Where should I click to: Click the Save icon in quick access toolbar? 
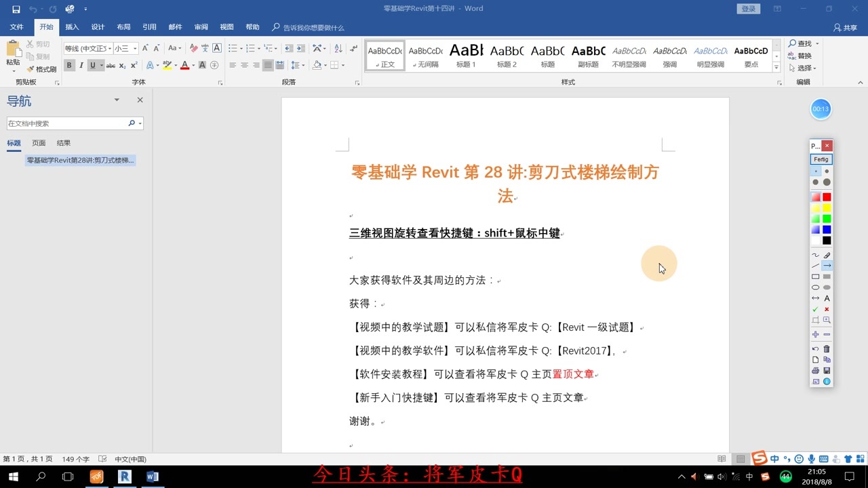pos(16,9)
